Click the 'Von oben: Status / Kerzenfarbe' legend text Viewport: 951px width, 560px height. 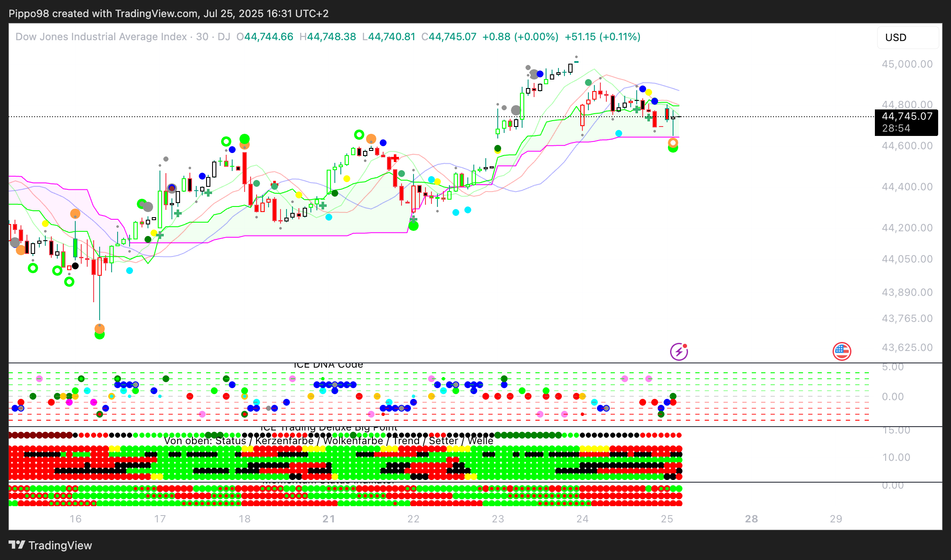[239, 441]
